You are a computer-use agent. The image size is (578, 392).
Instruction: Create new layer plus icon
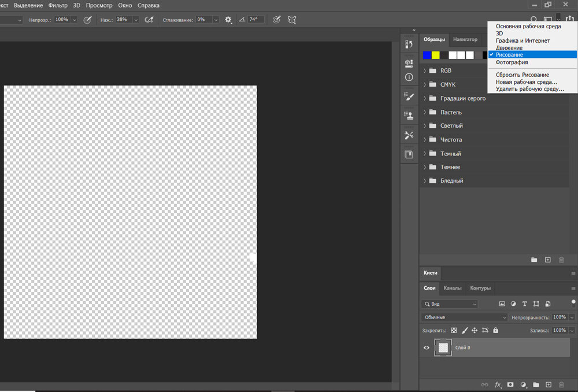click(x=549, y=384)
